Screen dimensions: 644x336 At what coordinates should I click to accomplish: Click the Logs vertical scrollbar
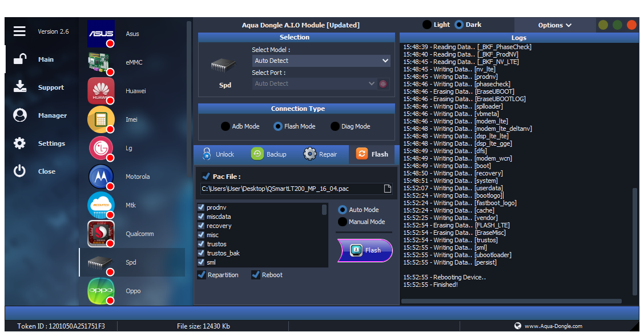pos(635,241)
